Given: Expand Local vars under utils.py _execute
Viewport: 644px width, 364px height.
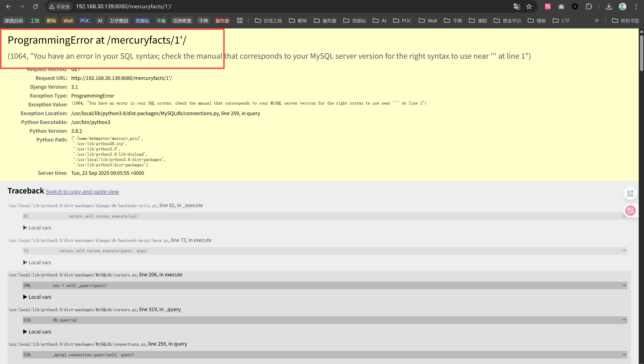Looking at the screenshot, I should (37, 228).
